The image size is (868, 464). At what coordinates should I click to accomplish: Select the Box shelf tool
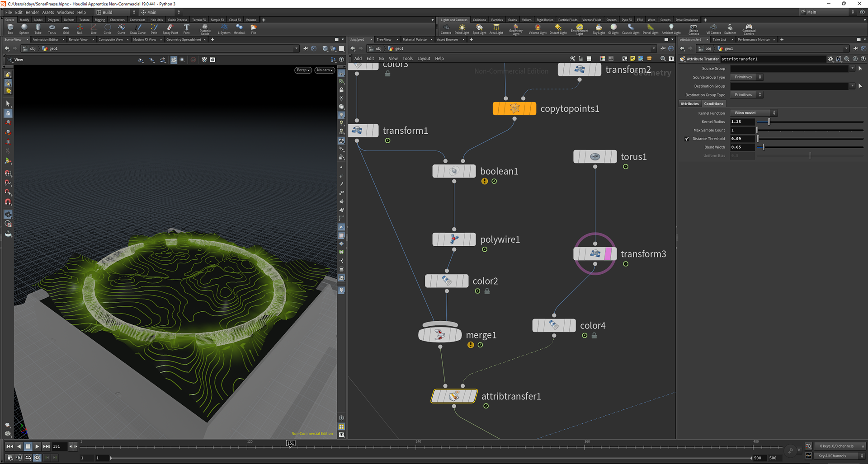[x=10, y=29]
